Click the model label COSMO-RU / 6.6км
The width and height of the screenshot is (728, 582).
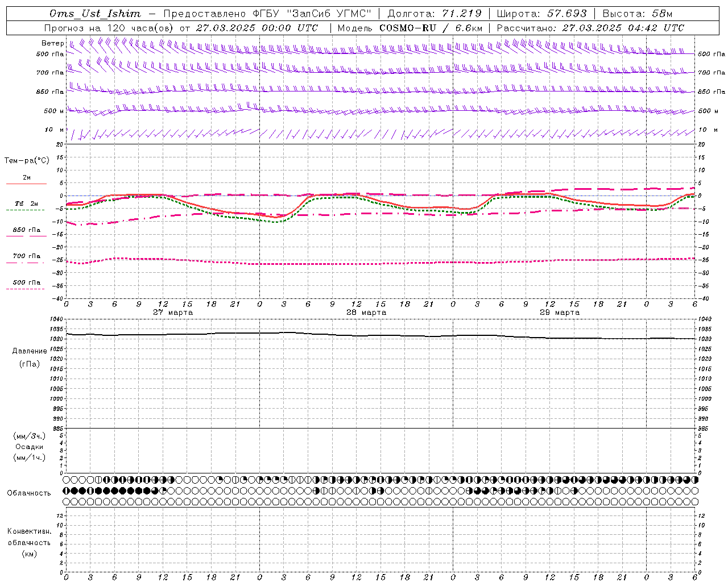431,28
